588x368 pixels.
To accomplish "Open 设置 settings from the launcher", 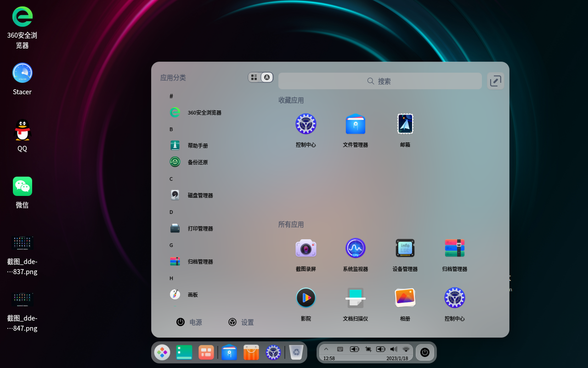I will [241, 322].
